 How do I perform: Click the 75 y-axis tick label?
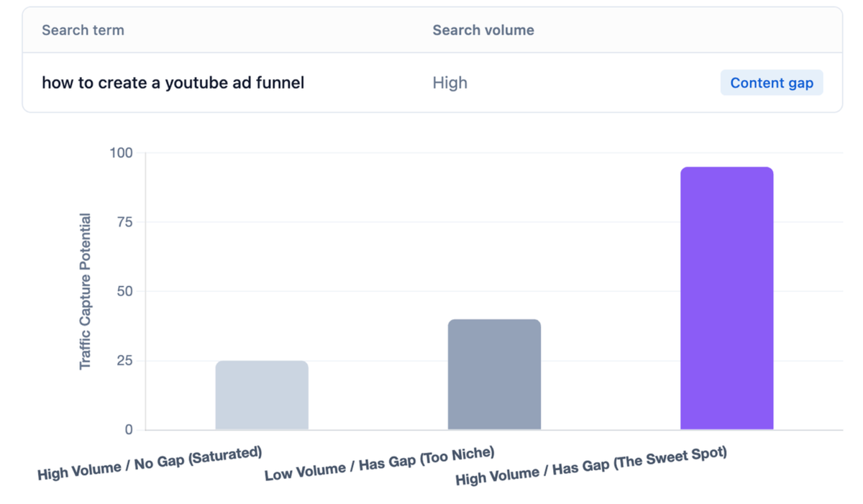click(125, 221)
